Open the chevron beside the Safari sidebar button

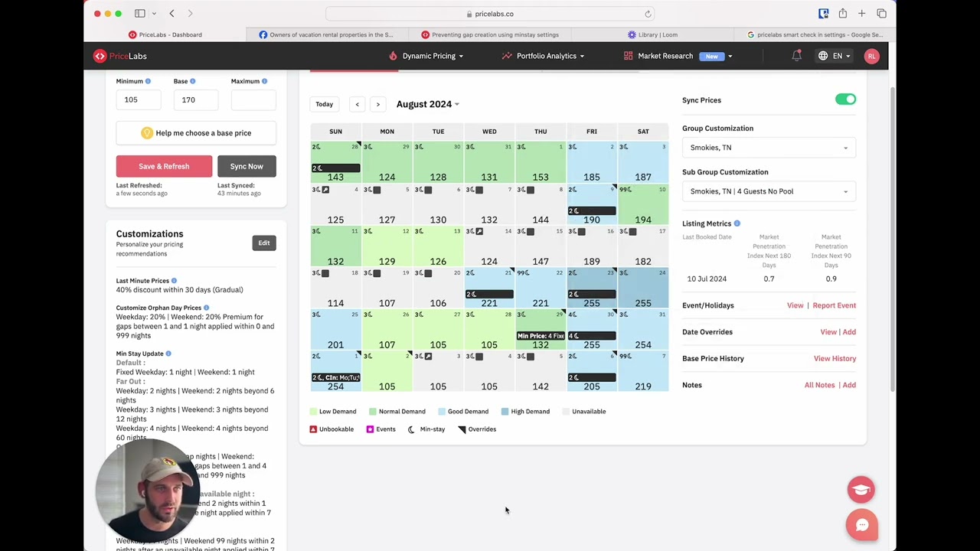point(154,14)
